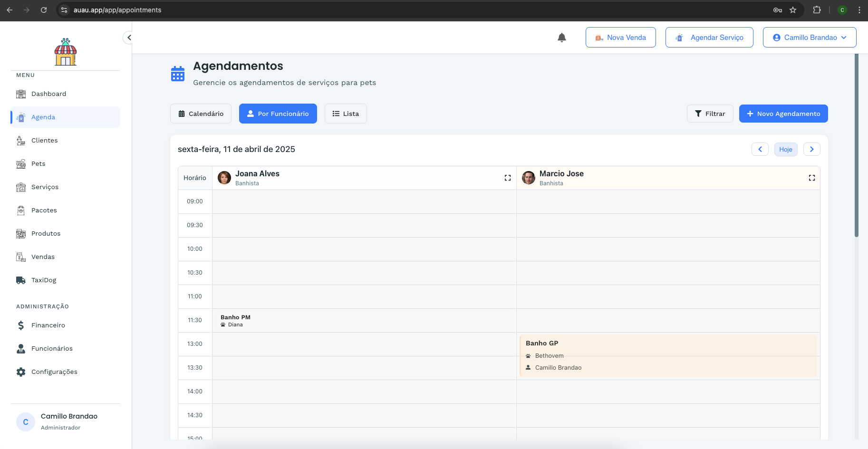Select Agenda in the sidebar

[65, 117]
